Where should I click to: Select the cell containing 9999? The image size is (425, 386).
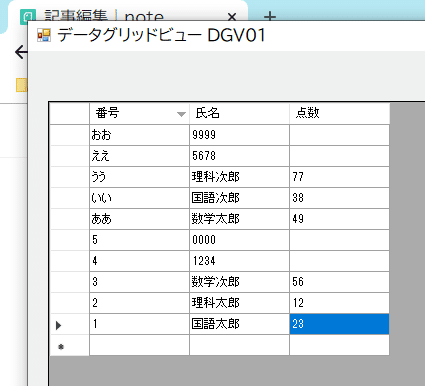point(239,135)
